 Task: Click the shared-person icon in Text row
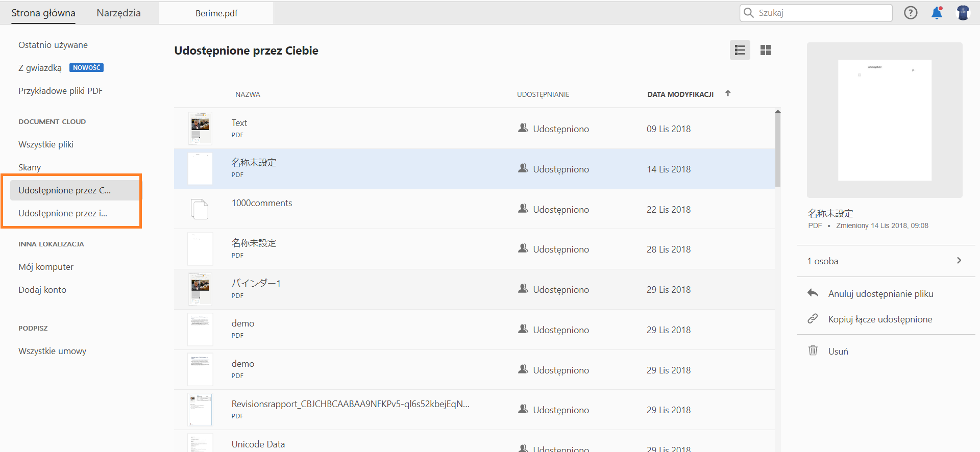point(523,128)
